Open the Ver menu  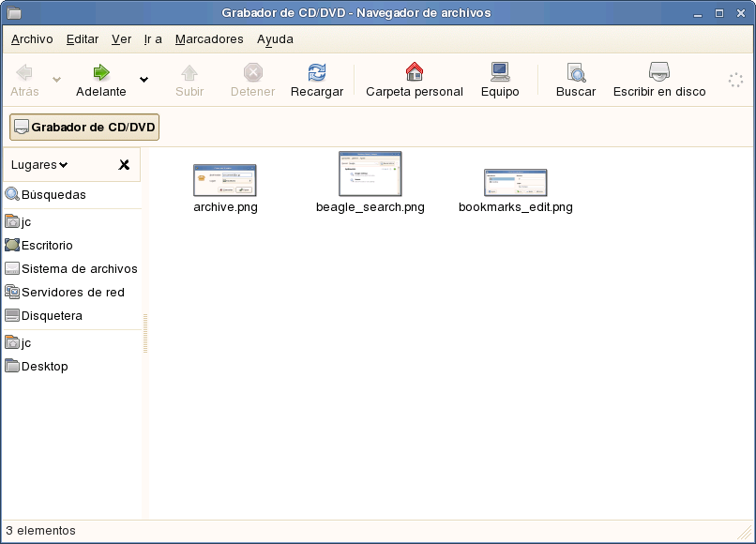coord(122,39)
